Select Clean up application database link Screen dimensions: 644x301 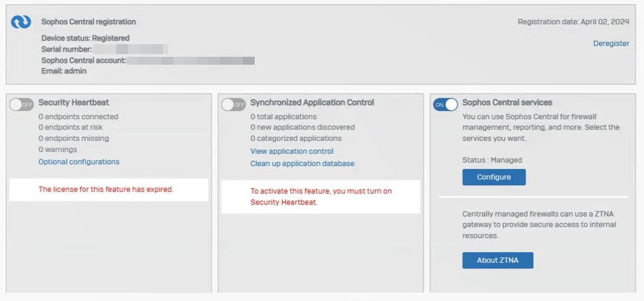pyautogui.click(x=302, y=164)
